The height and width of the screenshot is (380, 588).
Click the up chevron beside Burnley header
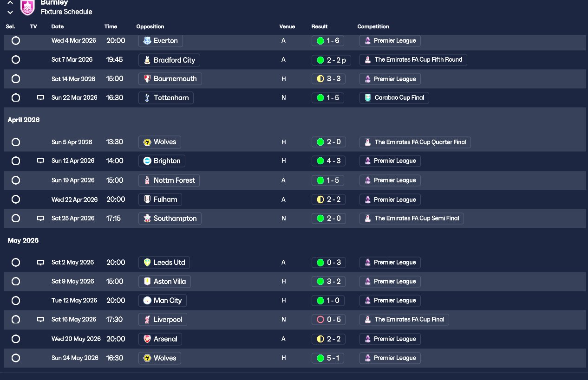(10, 3)
